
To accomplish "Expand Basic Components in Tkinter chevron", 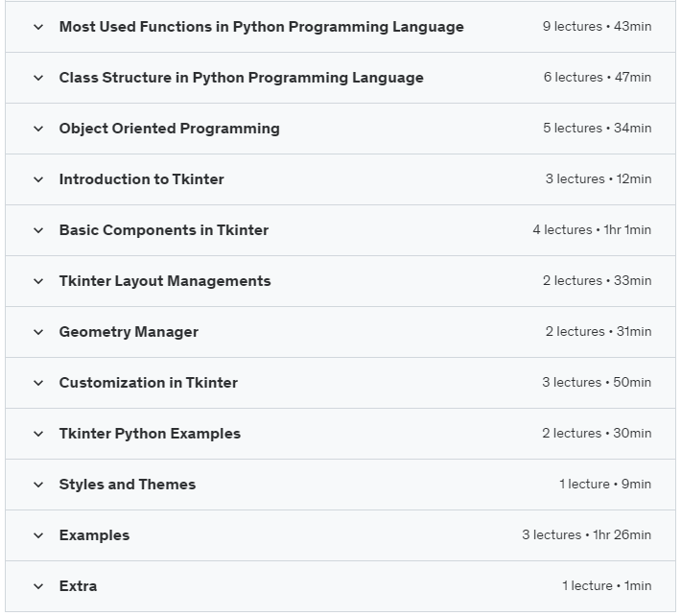I will [38, 230].
